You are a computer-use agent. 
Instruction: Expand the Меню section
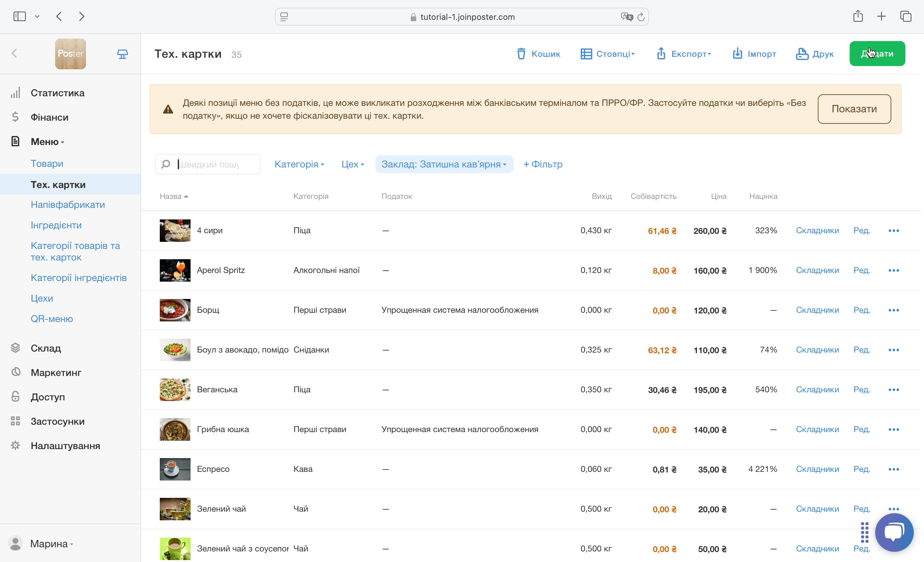pyautogui.click(x=47, y=142)
